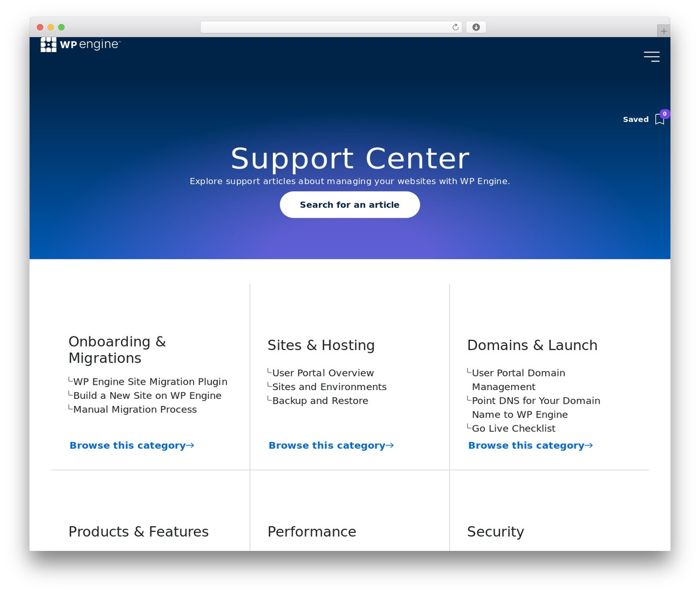Image resolution: width=700 pixels, height=593 pixels.
Task: Open the hamburger menu icon
Action: point(652,57)
